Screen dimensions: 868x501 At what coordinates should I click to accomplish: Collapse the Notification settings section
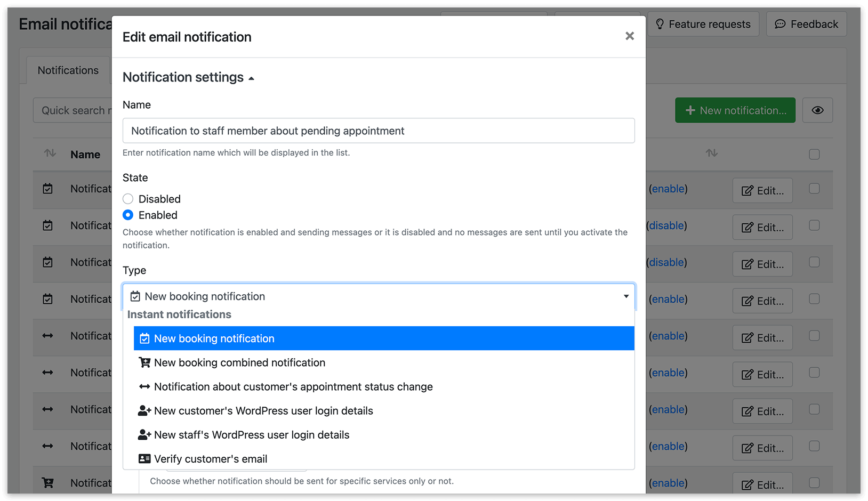[188, 77]
